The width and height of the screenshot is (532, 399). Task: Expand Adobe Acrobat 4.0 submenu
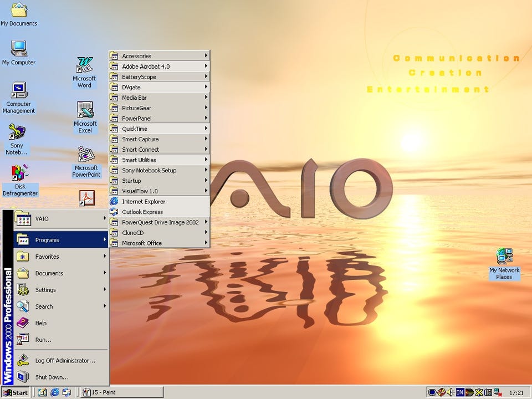tap(159, 66)
